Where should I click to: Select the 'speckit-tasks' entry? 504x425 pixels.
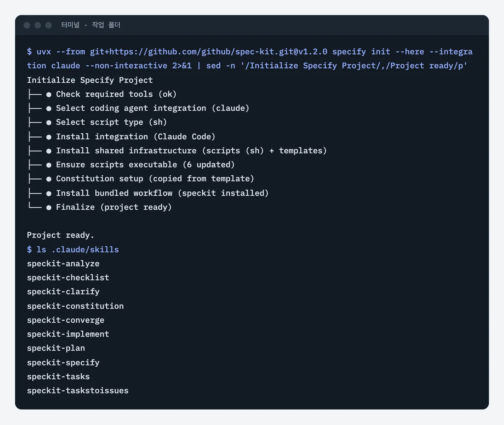(58, 376)
